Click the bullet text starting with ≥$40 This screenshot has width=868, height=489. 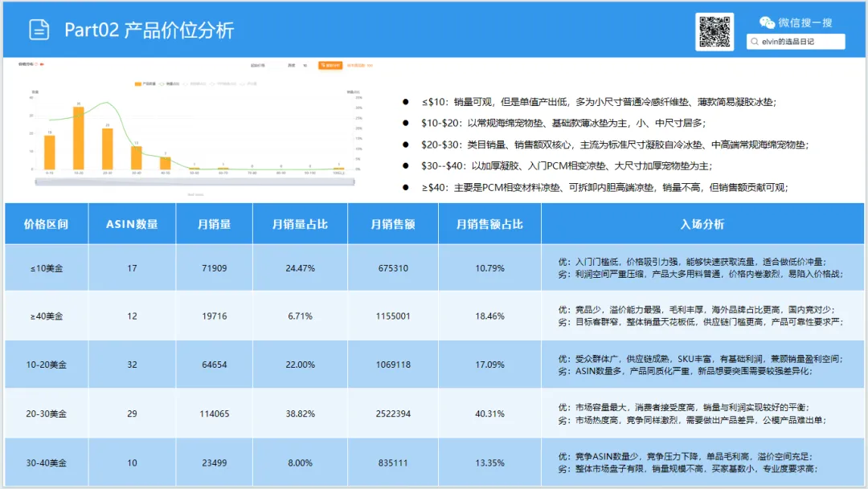tap(604, 188)
